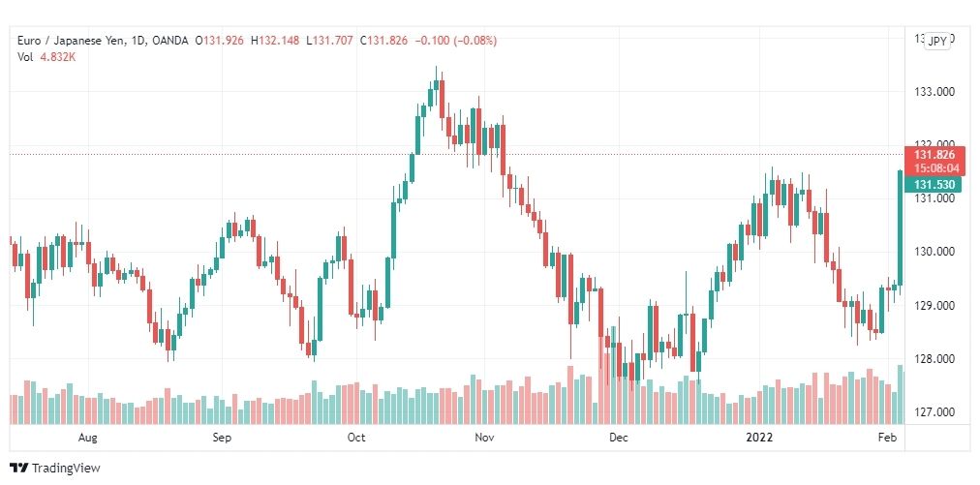Click the red 131.826 current price label
980x485 pixels.
[x=934, y=161]
